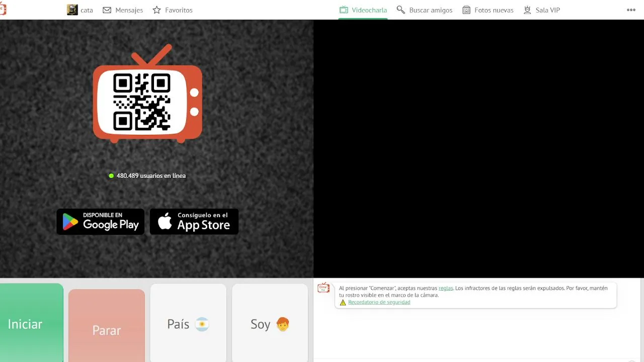Open the cata profile avatar

[72, 10]
